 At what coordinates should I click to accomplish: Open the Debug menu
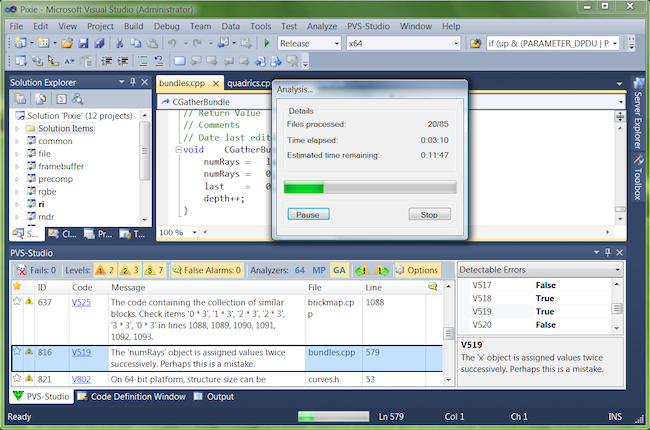click(x=167, y=26)
